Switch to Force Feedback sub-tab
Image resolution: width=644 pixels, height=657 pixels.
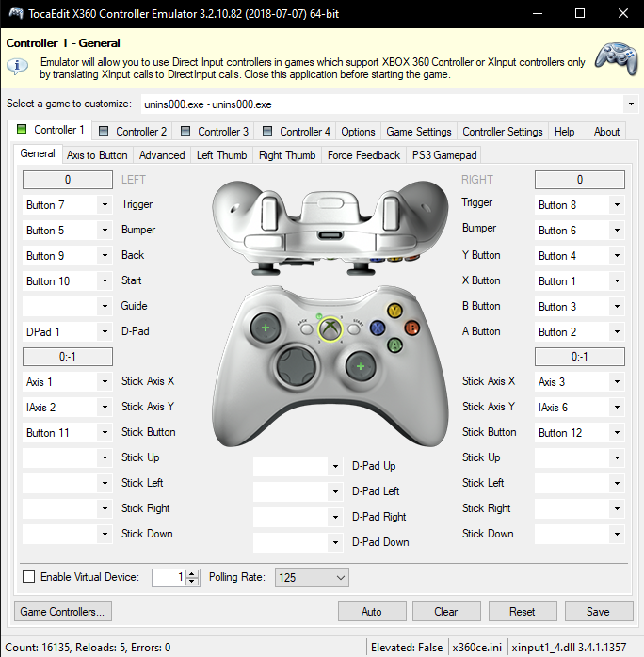[363, 155]
